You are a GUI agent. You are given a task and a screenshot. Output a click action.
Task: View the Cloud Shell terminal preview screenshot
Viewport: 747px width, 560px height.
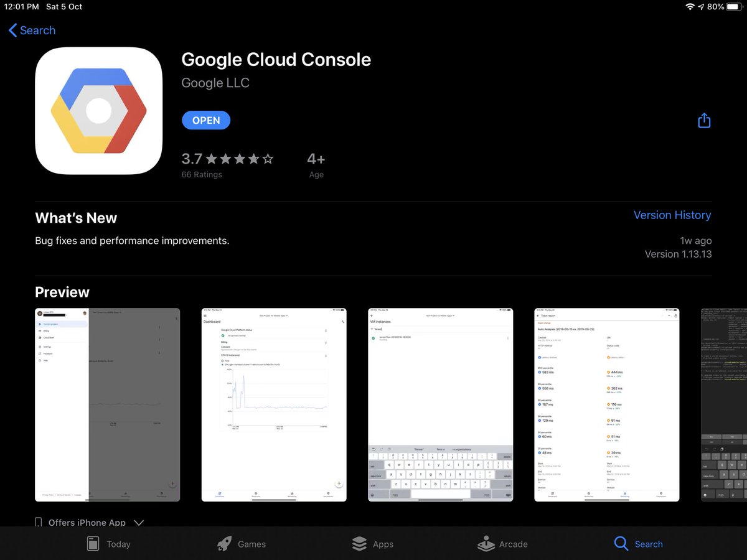724,404
